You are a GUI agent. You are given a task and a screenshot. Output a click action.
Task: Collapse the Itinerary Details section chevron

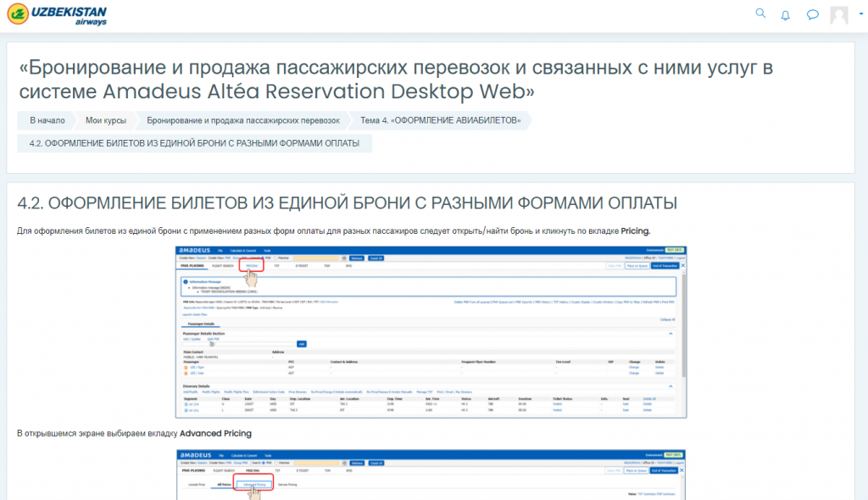tap(671, 386)
